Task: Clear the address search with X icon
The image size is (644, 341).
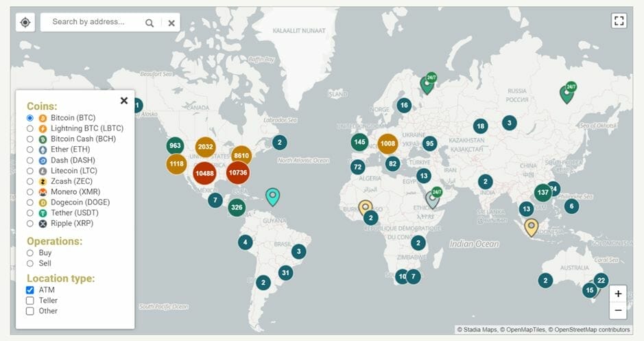Action: point(171,23)
